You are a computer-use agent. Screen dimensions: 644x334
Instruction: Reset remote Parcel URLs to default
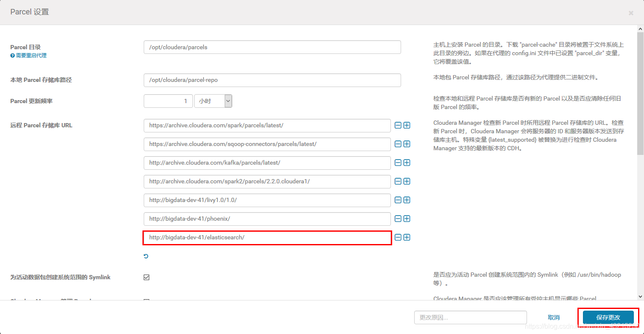pos(146,256)
